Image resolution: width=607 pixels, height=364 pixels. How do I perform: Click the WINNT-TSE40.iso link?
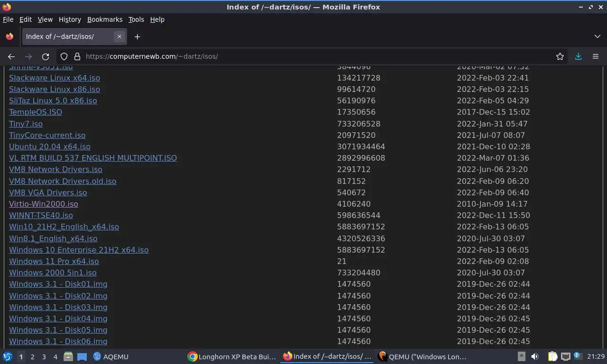[41, 215]
